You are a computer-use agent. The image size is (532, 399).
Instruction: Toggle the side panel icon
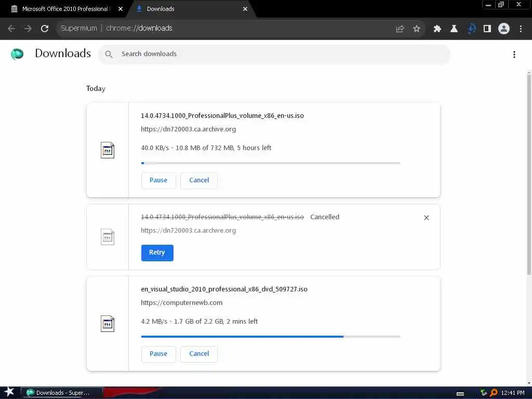click(487, 29)
